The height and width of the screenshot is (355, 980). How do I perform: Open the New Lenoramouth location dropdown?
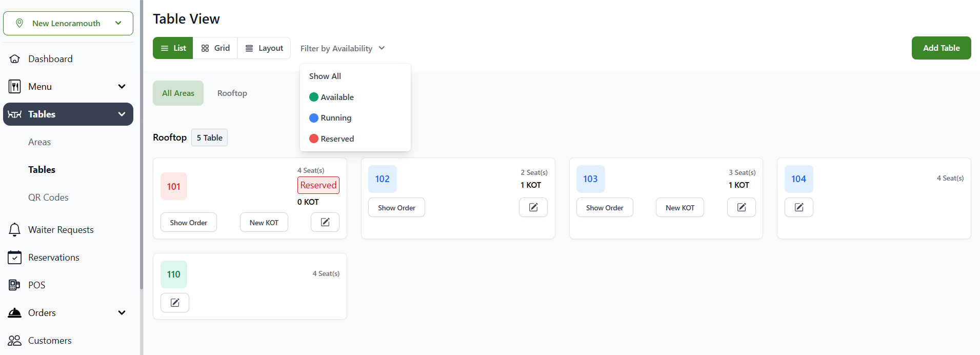click(68, 24)
